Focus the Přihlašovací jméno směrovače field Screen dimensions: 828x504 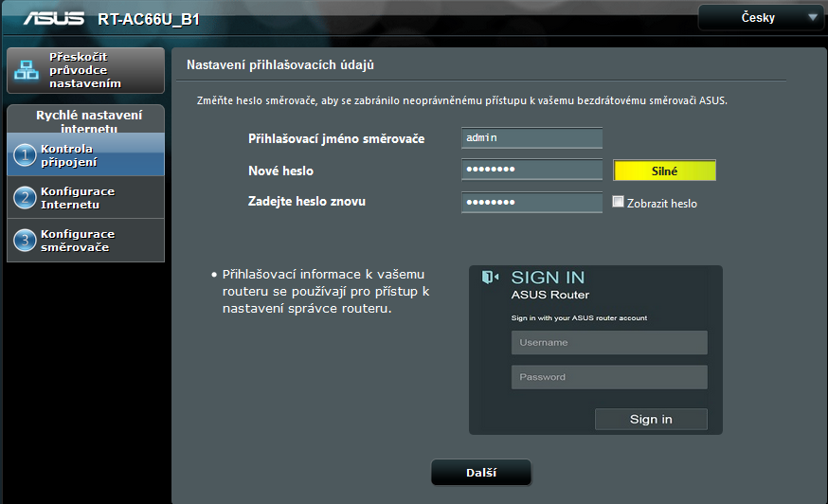coord(531,138)
